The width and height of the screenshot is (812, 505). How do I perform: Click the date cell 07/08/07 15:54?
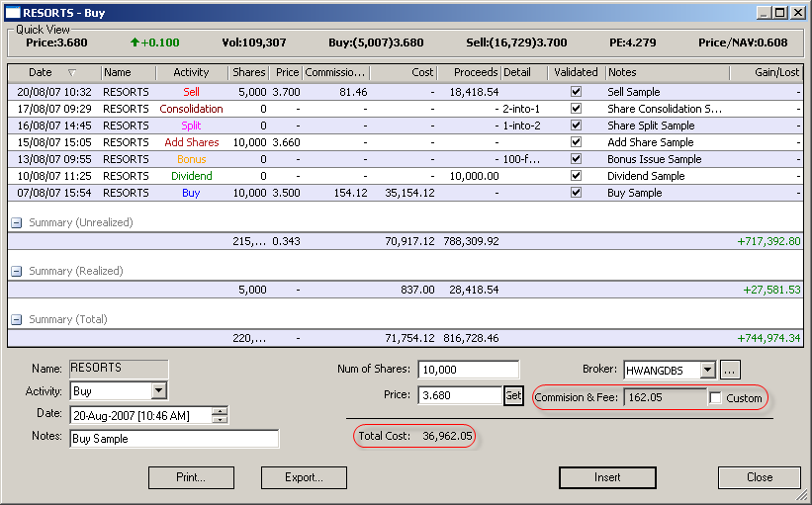pos(53,193)
